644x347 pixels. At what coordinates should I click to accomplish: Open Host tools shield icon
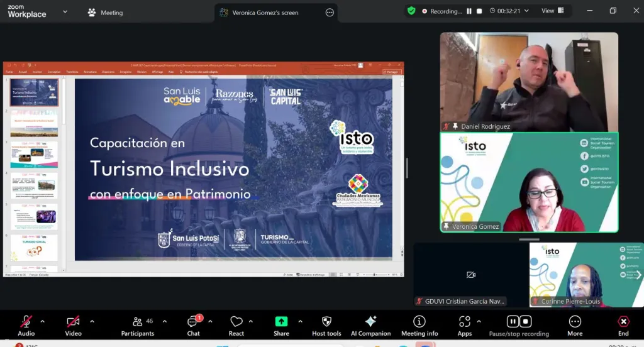[326, 326]
